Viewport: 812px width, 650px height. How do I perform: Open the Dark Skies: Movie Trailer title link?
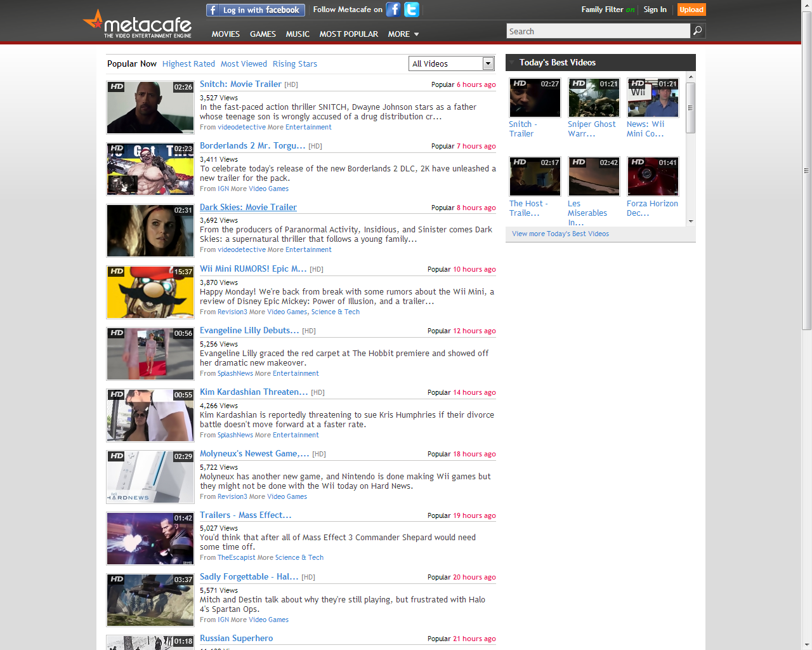(248, 207)
